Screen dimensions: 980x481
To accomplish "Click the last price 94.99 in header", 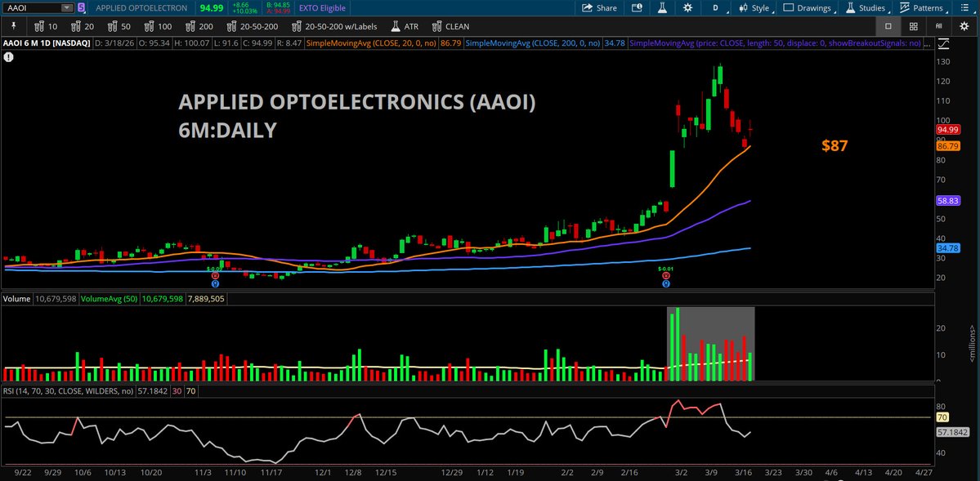I will click(211, 8).
